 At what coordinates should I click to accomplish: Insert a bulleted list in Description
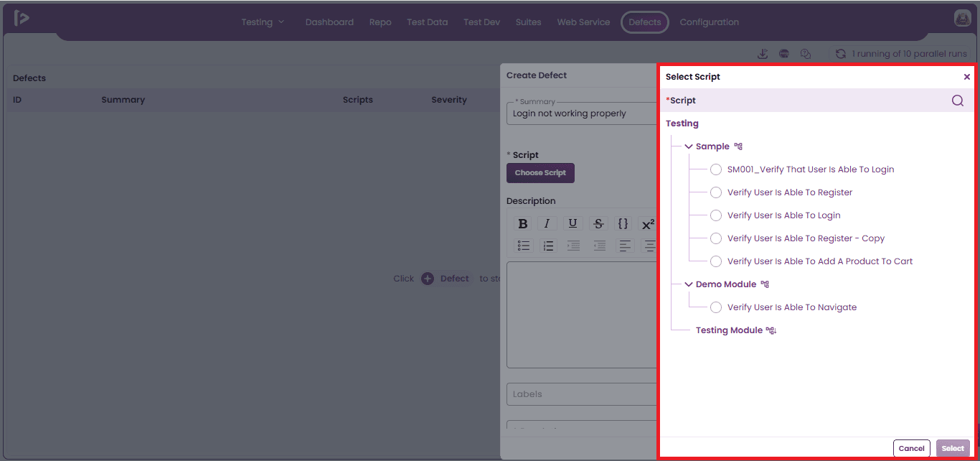(524, 246)
